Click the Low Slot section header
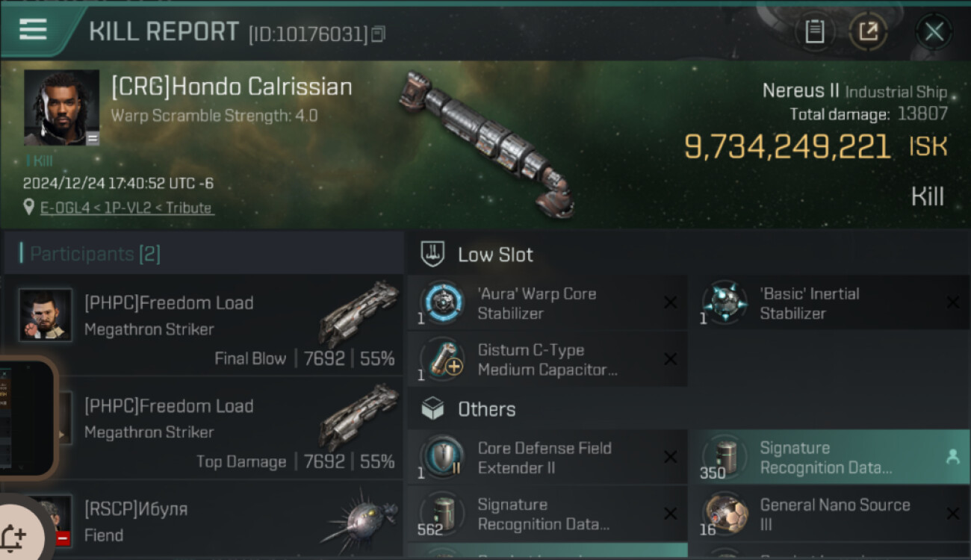 [x=495, y=255]
